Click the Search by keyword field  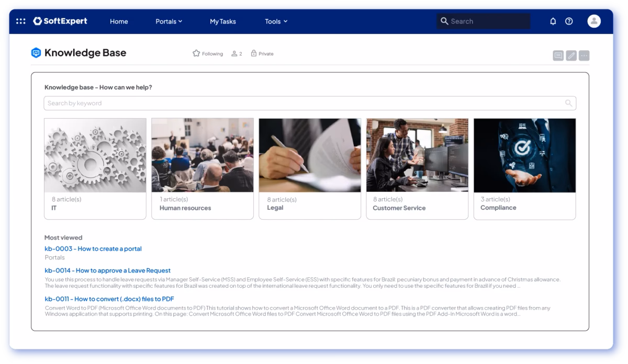pyautogui.click(x=304, y=103)
